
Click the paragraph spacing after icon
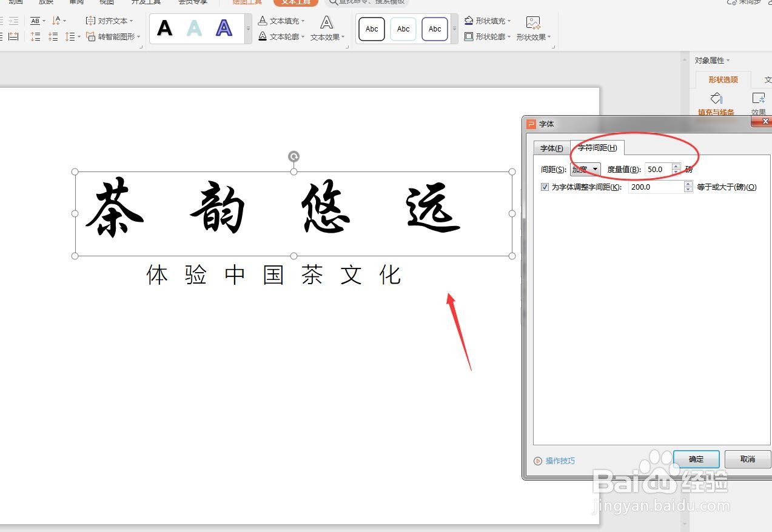coord(53,36)
